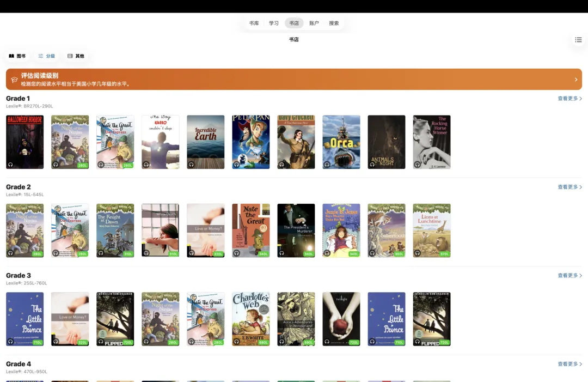The width and height of the screenshot is (588, 382).
Task: Open Night of the Ninjas in Grade 2
Action: pyautogui.click(x=24, y=231)
